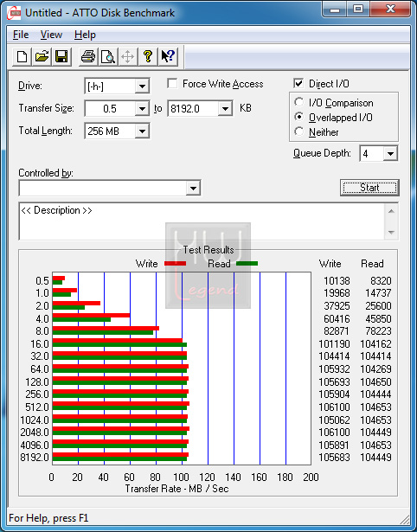The image size is (417, 532).
Task: Expand the Total Length dropdown 256 MB
Action: tap(142, 131)
